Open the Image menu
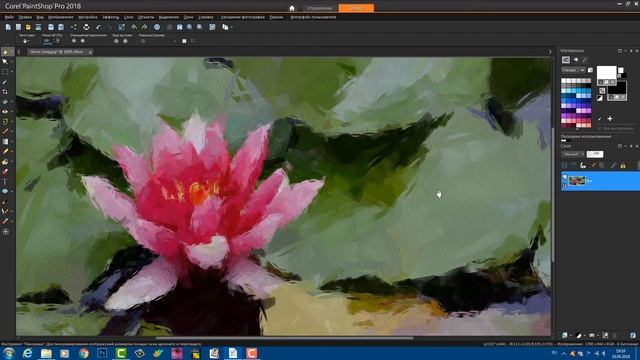 click(x=60, y=17)
